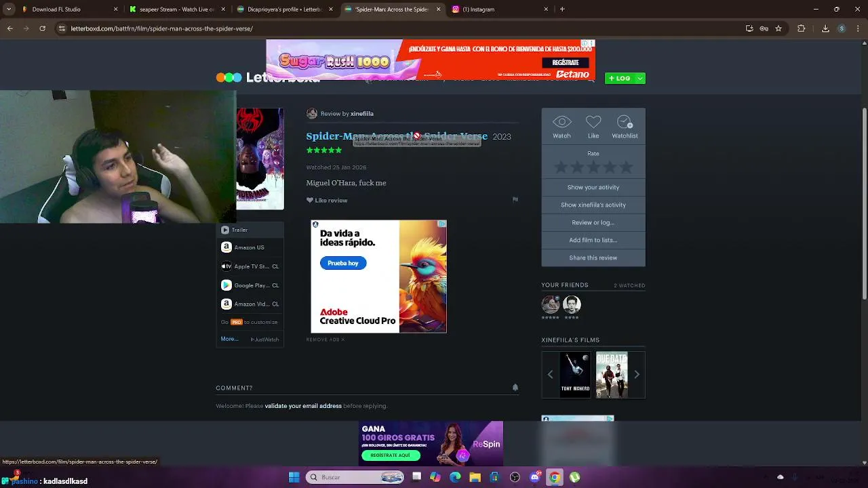
Task: Open File Explorer from taskbar
Action: pyautogui.click(x=475, y=477)
